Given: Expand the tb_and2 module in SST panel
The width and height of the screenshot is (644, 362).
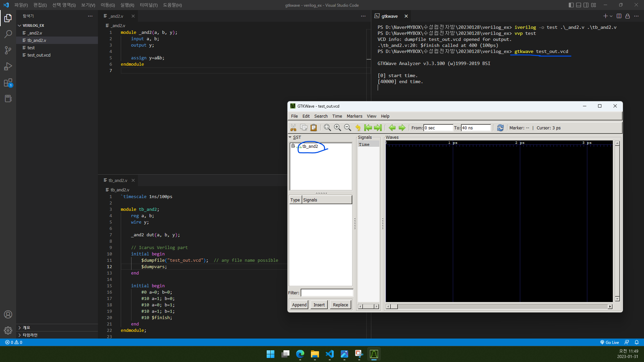Looking at the screenshot, I should pos(293,146).
